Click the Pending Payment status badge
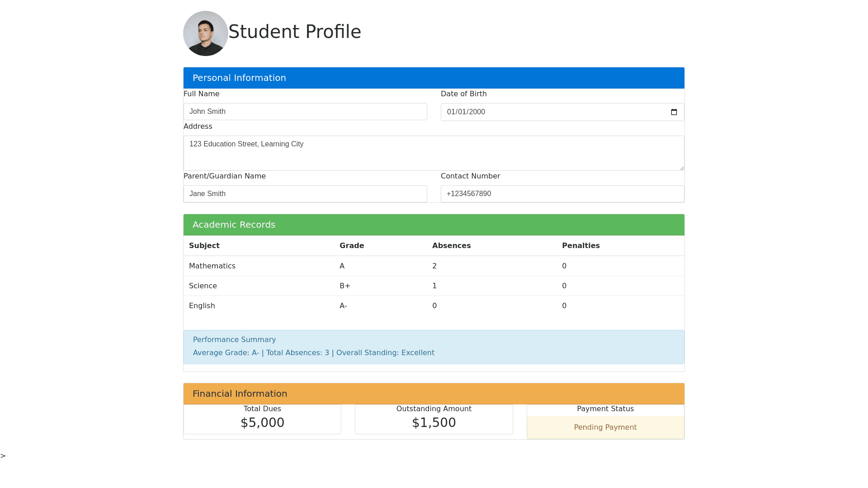Viewport: 868px width, 488px height. tap(605, 427)
